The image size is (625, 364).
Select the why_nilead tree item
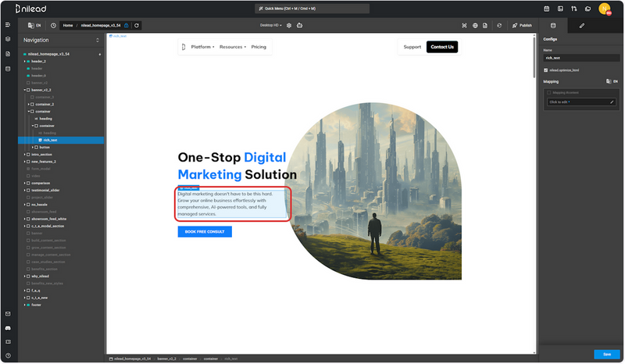click(41, 277)
